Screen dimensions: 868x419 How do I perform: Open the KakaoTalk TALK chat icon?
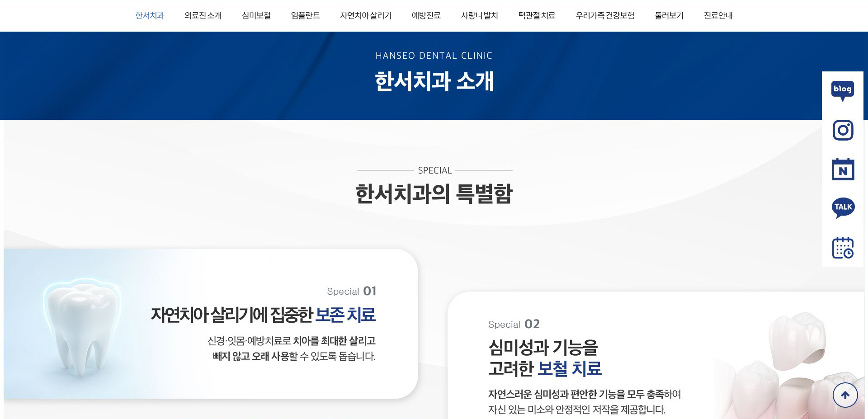[x=843, y=208]
